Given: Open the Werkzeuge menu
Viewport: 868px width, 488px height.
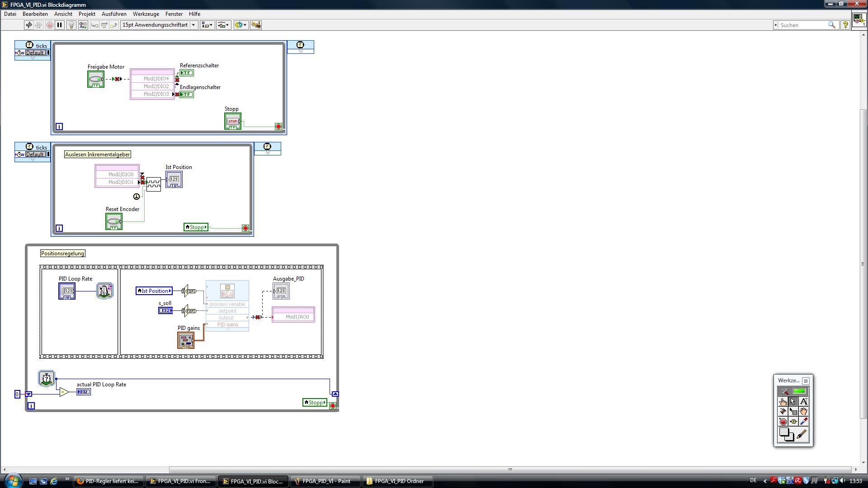Looking at the screenshot, I should click(146, 14).
